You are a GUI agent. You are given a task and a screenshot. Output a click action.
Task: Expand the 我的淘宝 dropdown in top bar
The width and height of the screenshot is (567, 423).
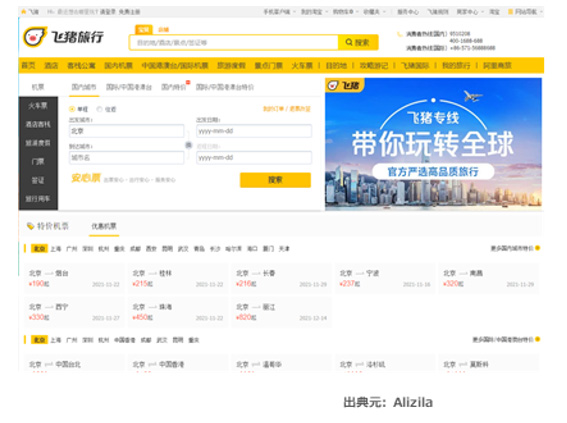click(x=314, y=12)
